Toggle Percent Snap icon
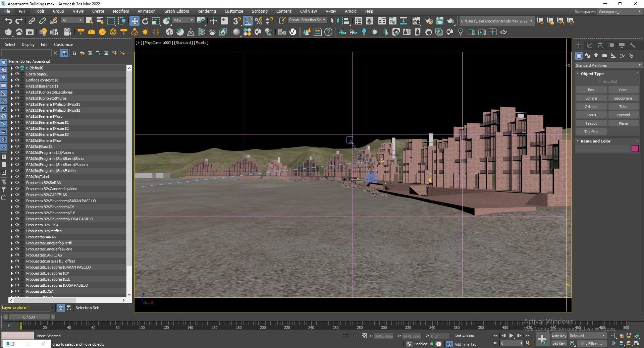 (259, 21)
